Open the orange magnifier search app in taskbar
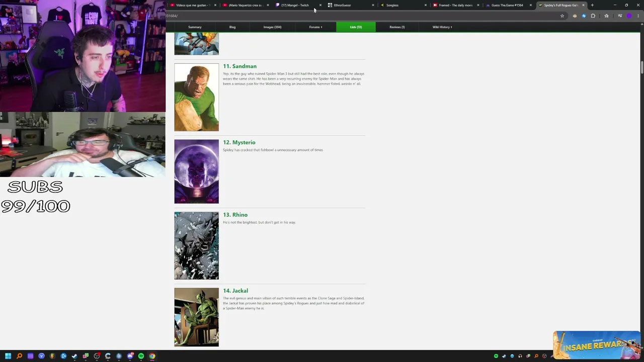Viewport: 644px width, 362px height. 19,356
